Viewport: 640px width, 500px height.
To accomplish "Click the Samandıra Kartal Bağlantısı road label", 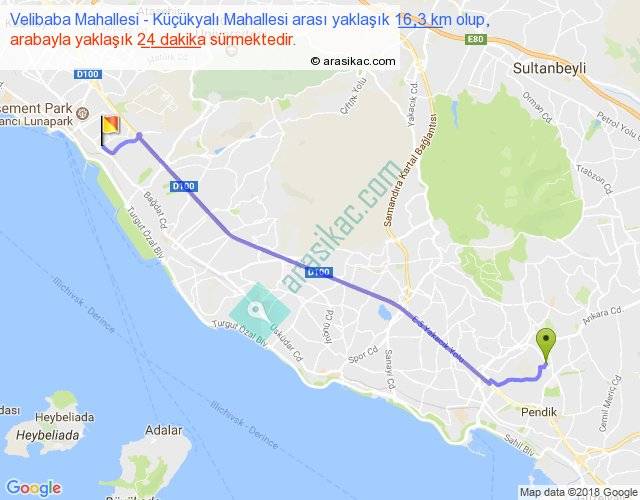I will click(x=410, y=170).
